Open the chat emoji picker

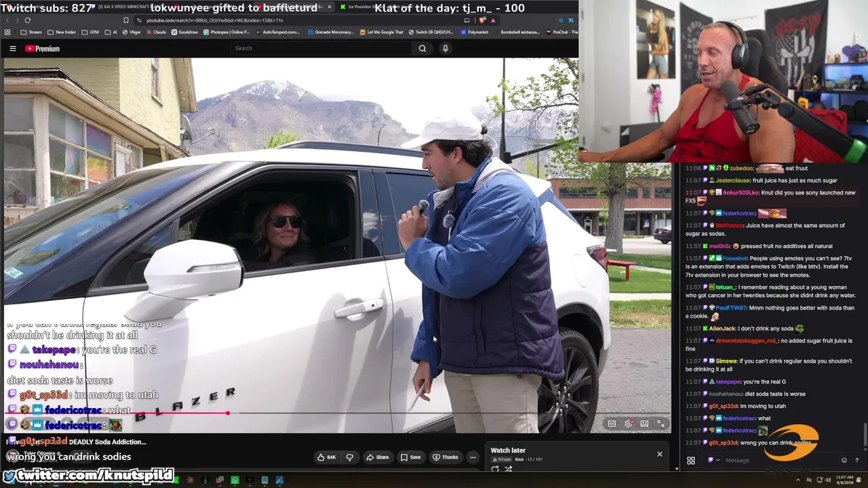[x=844, y=460]
